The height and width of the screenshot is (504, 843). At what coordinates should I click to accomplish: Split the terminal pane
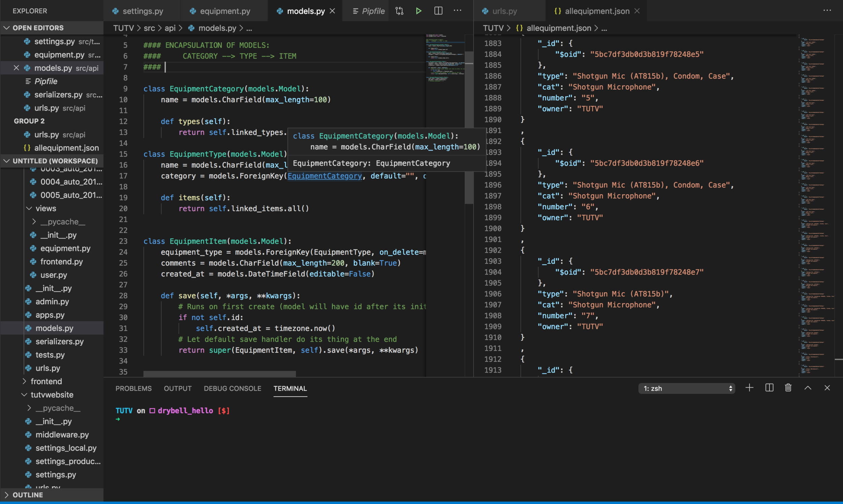769,387
